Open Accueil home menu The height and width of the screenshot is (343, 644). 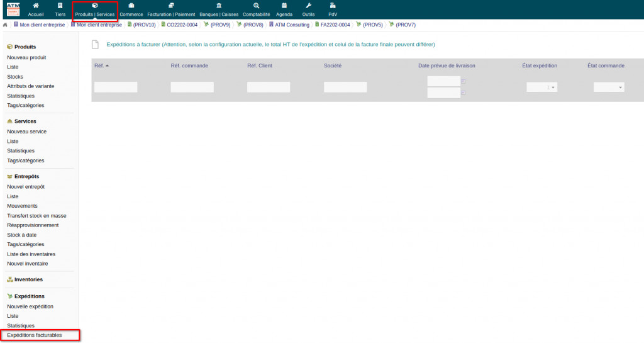pyautogui.click(x=36, y=9)
